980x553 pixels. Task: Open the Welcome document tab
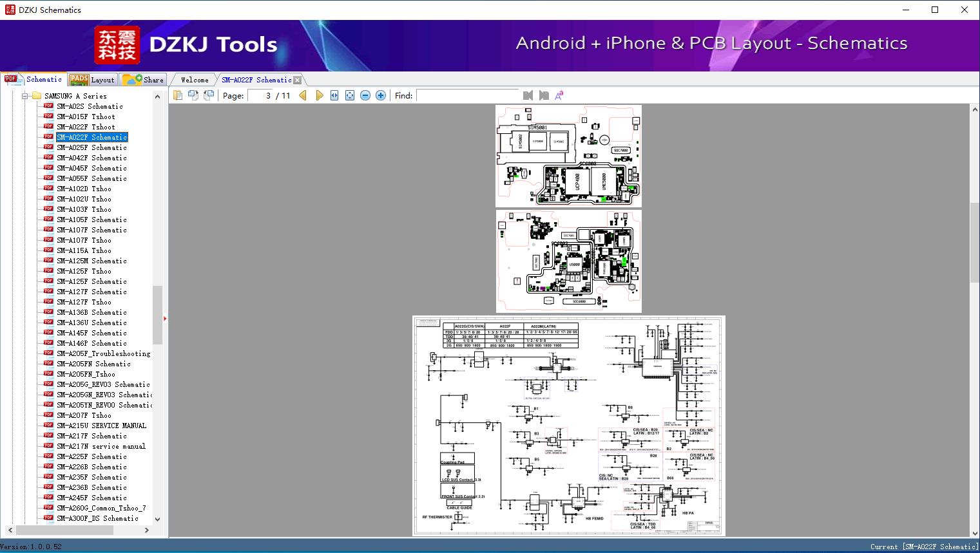(195, 80)
